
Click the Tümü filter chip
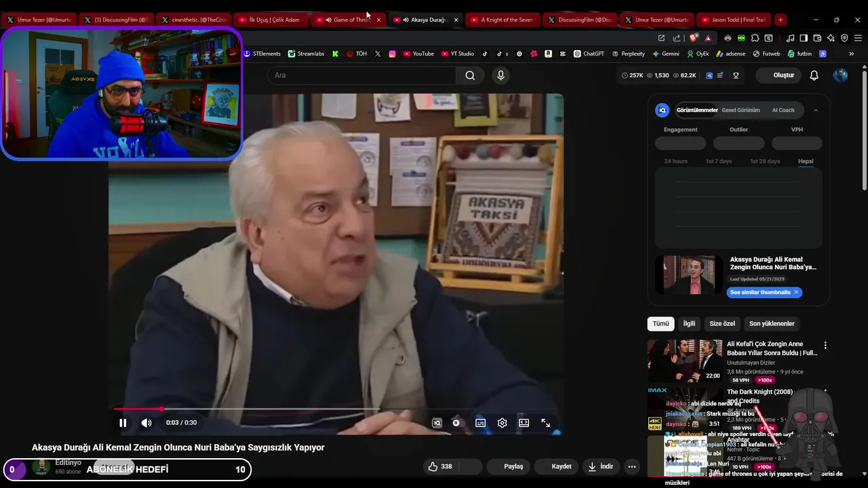(660, 323)
